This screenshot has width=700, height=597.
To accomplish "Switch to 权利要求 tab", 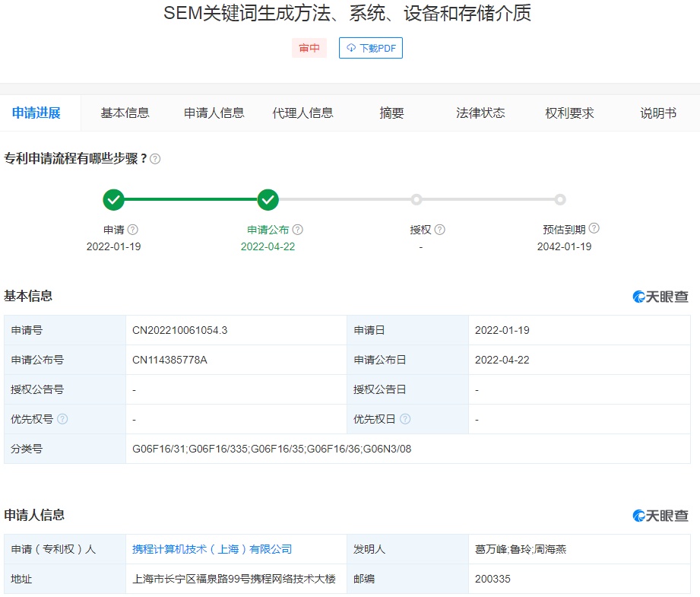I will point(569,113).
